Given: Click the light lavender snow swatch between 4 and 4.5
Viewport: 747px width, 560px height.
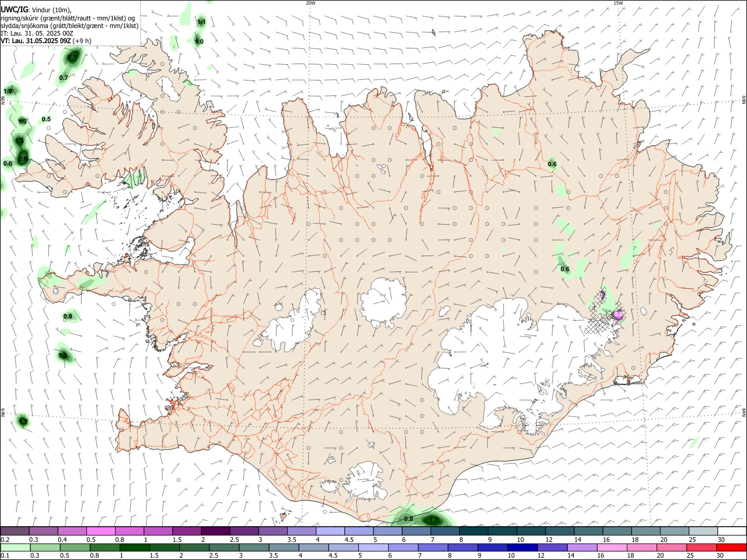Looking at the screenshot, I should [330, 531].
